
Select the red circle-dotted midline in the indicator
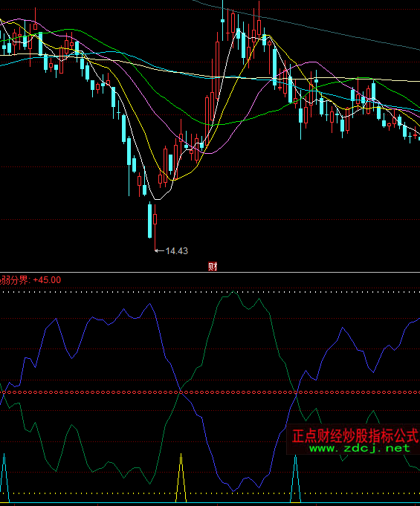tap(210, 392)
